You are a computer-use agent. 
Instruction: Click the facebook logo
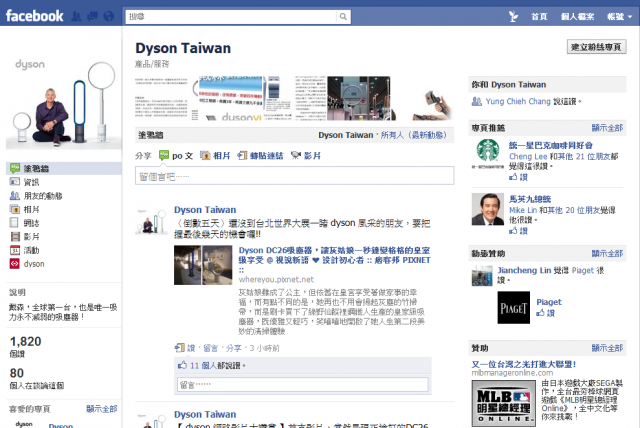tap(34, 16)
